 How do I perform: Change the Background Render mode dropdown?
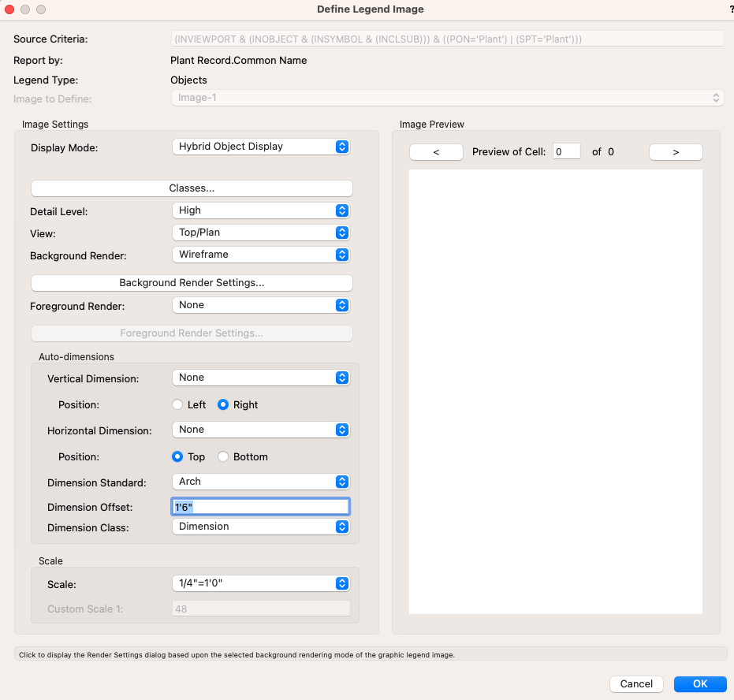click(260, 255)
